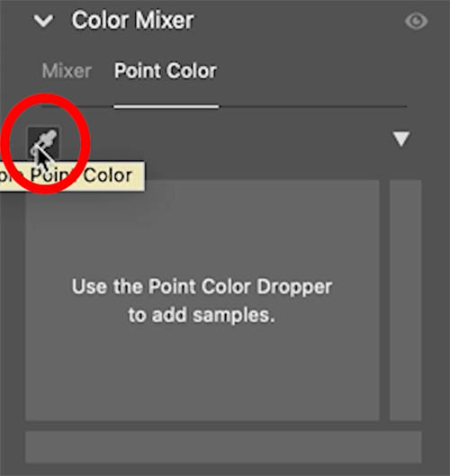Expand the white disclosure triangle beside dropper
Screen dimensions: 450x476
pos(401,139)
